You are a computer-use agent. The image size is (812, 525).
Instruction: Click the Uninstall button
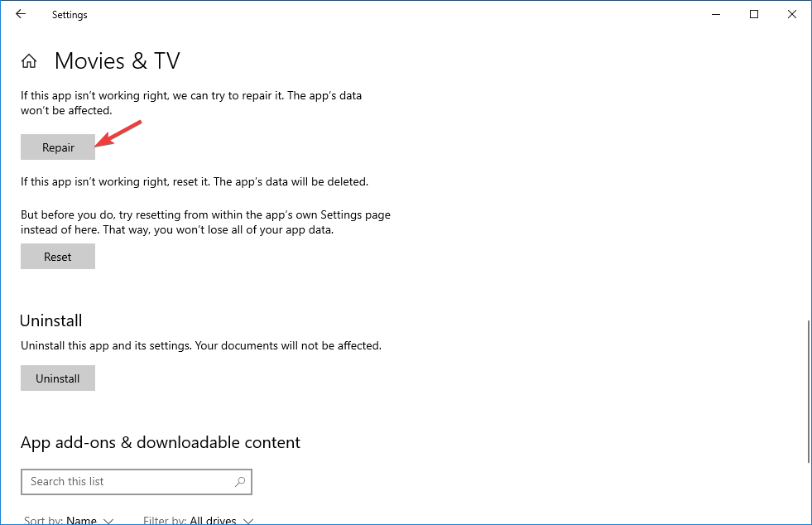pos(58,378)
